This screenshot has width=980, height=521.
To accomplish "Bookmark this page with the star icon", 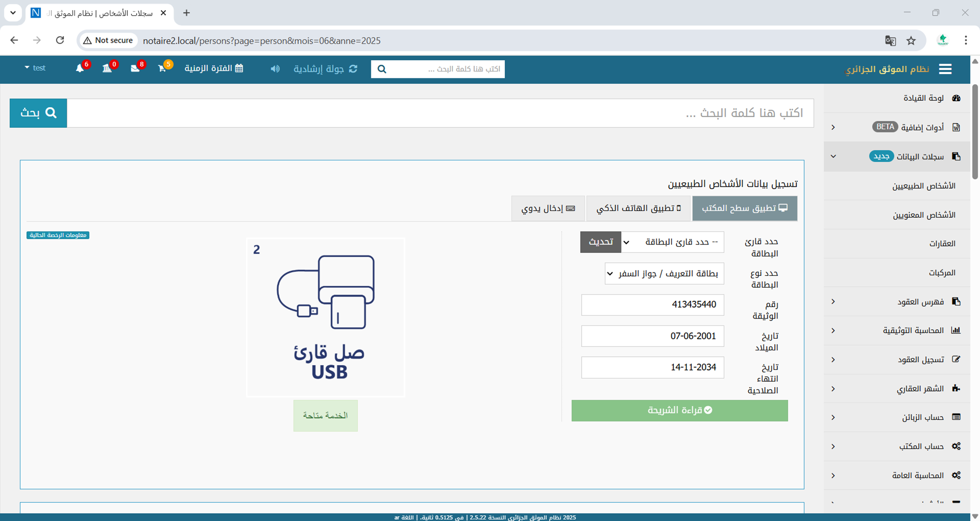I will click(911, 41).
